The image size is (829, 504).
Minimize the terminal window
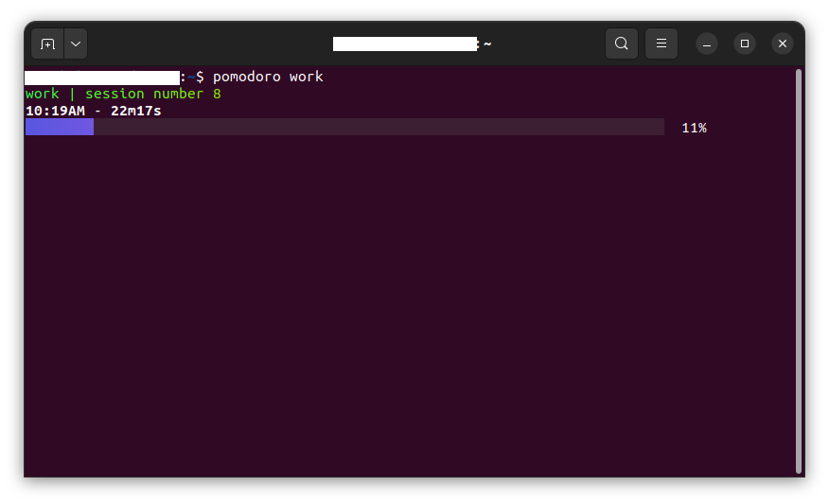pos(706,43)
